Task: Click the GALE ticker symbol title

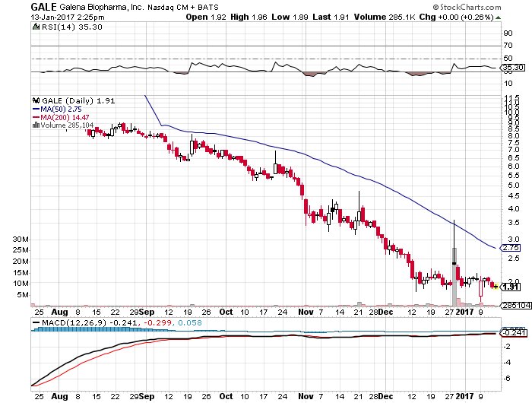Action: 44,7
